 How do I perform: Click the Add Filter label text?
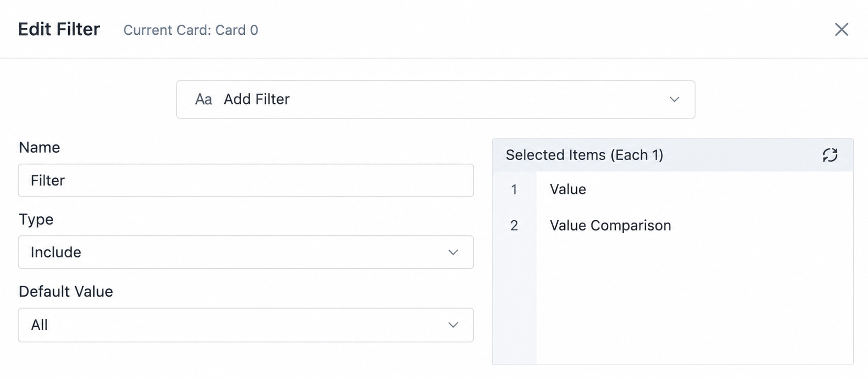[x=257, y=99]
